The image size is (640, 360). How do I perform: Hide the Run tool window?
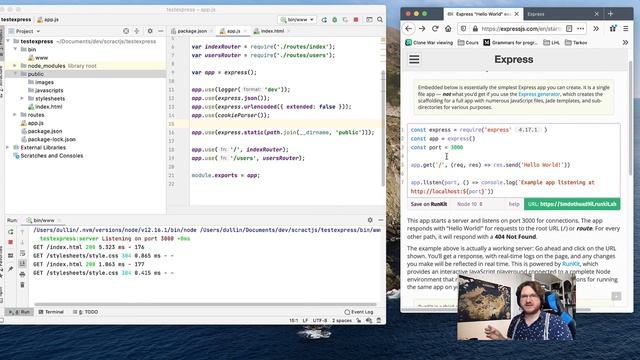pyautogui.click(x=380, y=220)
